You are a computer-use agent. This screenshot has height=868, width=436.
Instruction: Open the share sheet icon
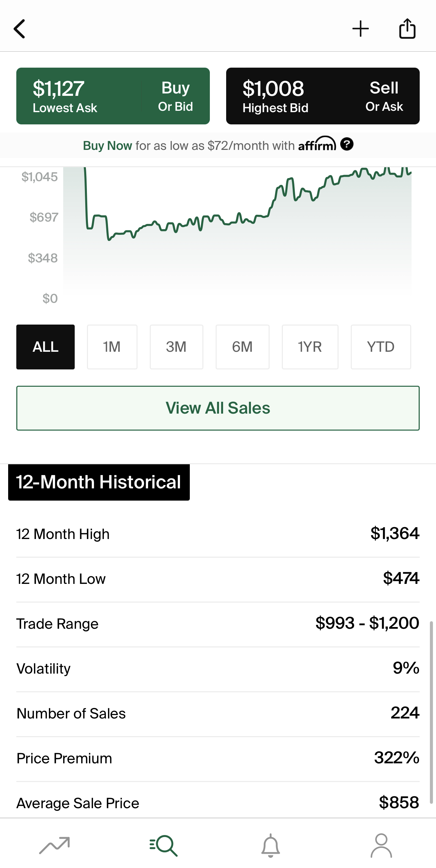[407, 29]
